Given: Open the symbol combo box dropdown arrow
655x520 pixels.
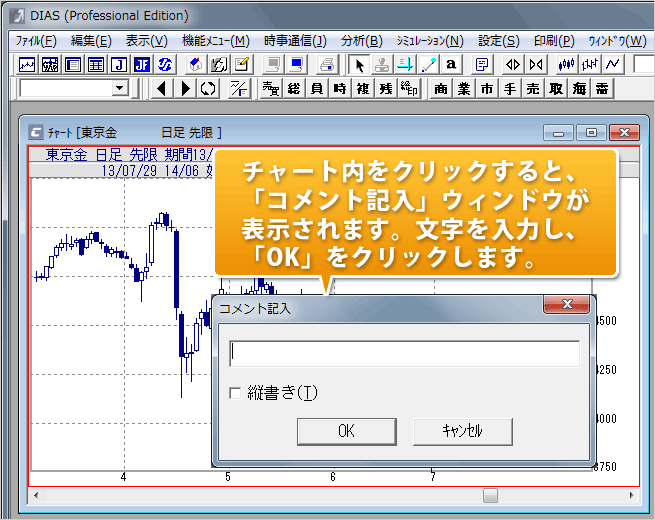Looking at the screenshot, I should (120, 89).
